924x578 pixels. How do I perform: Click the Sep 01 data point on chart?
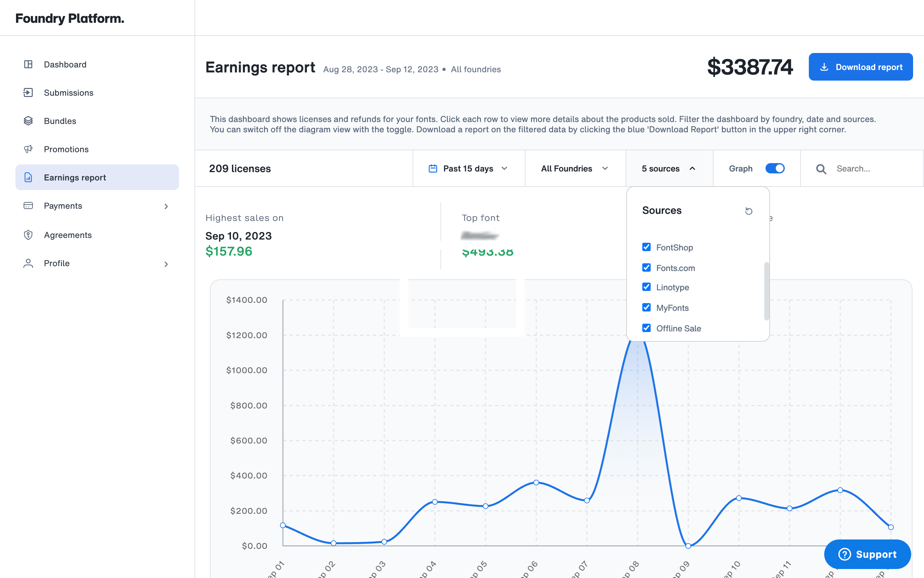(x=283, y=525)
